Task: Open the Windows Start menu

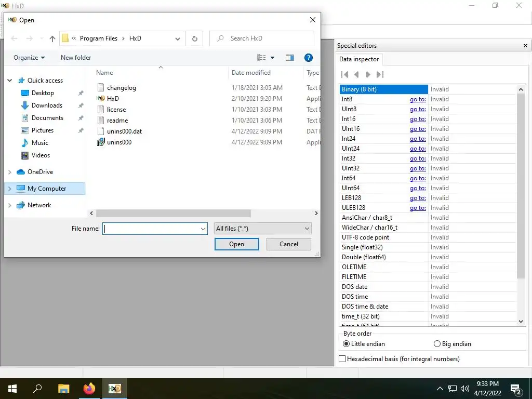Action: (x=12, y=389)
